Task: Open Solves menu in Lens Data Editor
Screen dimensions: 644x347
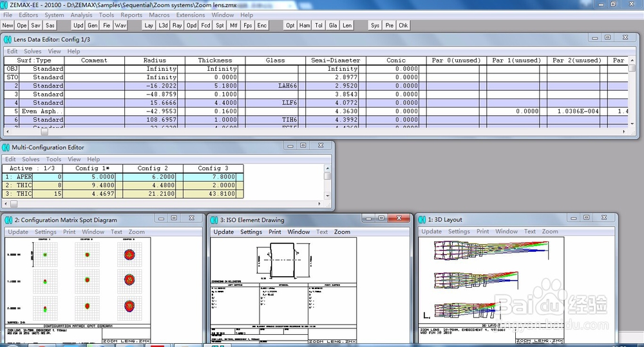Action: [x=32, y=52]
